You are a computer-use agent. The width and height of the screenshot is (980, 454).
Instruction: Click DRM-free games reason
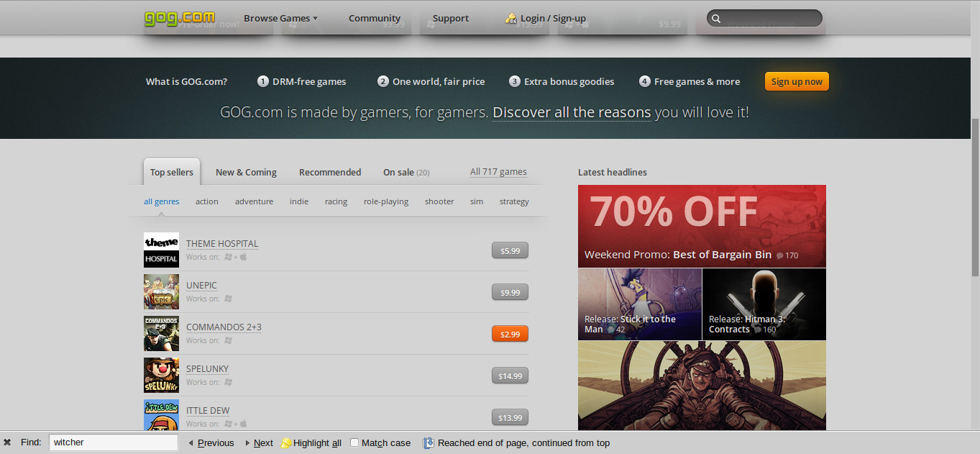[x=302, y=81]
